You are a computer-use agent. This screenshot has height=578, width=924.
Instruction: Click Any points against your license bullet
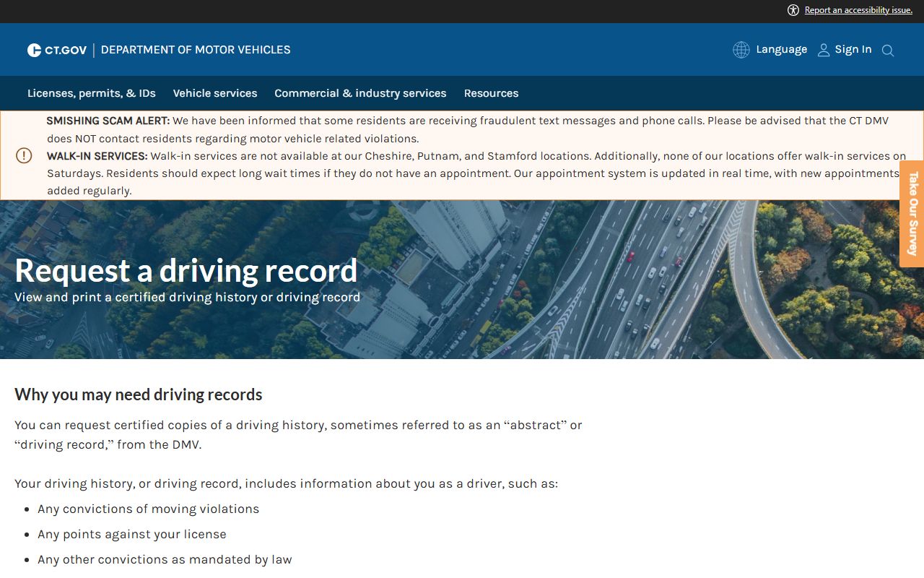[x=132, y=534]
